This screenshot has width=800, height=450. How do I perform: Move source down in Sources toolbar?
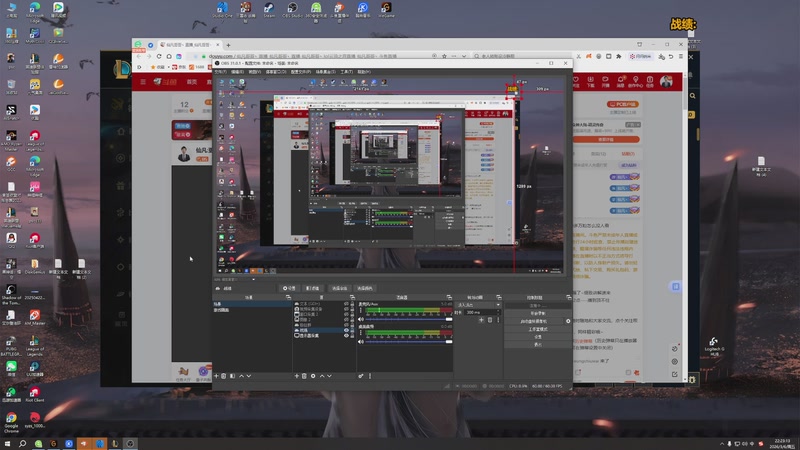(329, 376)
